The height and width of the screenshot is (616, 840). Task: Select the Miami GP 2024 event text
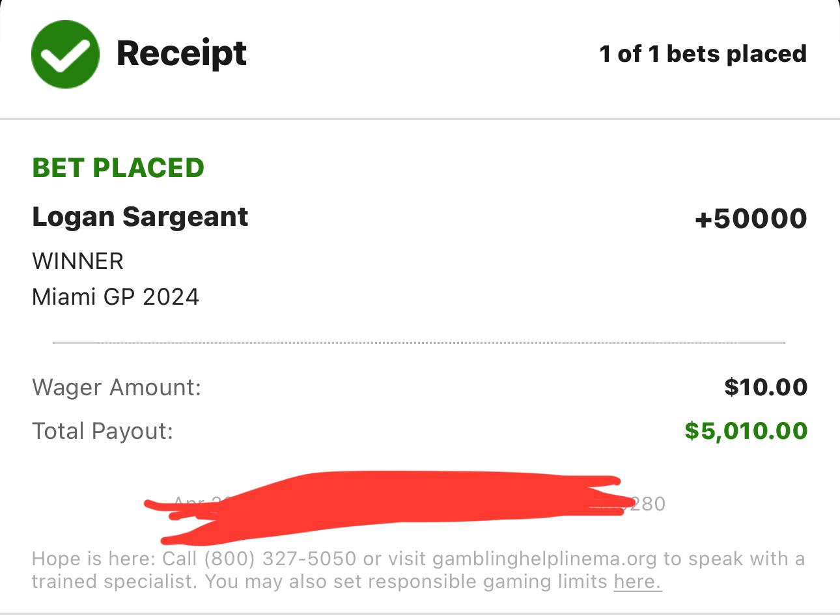[x=115, y=297]
